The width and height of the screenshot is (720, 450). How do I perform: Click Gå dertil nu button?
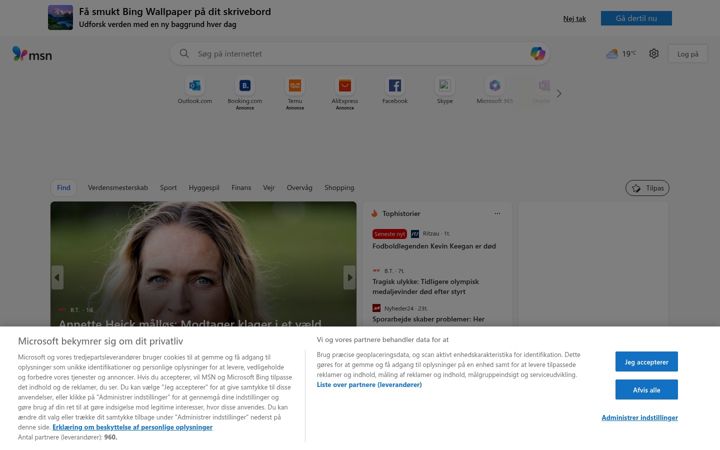636,18
